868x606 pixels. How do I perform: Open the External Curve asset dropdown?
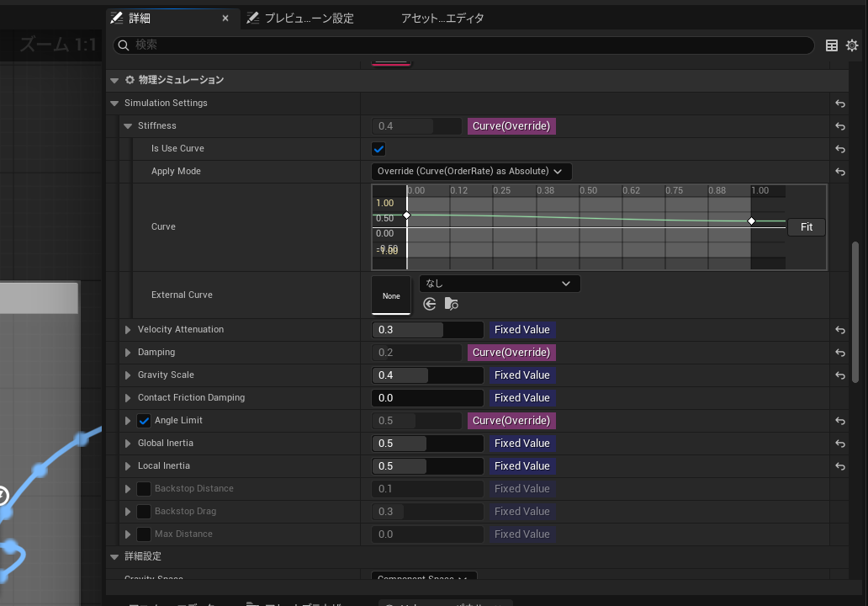tap(500, 284)
